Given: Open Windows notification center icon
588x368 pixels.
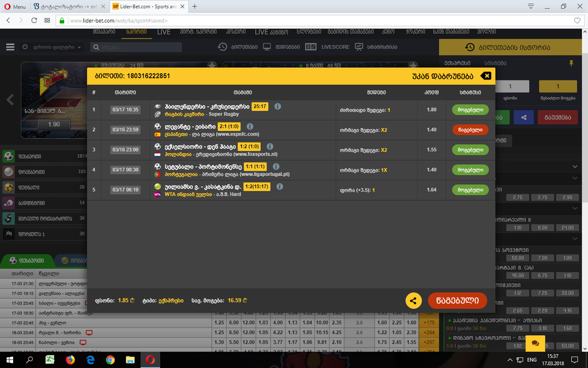Looking at the screenshot, I should (x=574, y=360).
